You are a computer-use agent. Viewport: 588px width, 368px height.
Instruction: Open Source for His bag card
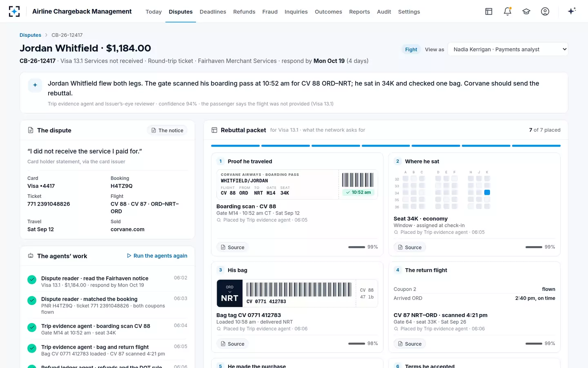pos(232,344)
